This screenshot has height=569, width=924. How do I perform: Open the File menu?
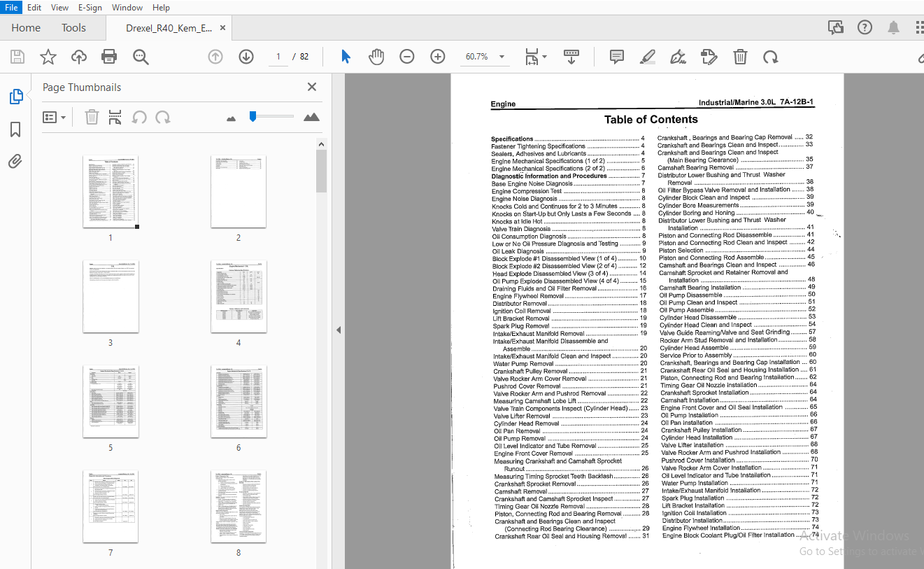click(x=11, y=8)
